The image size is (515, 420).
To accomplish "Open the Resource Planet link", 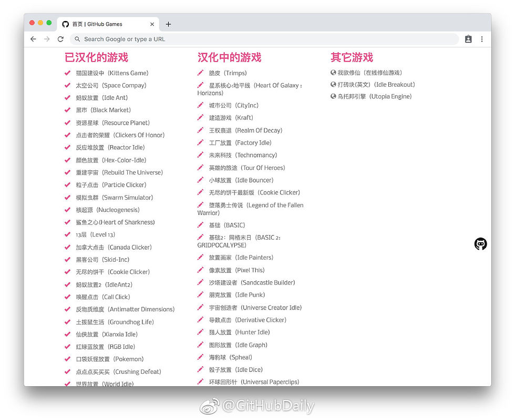I will (112, 122).
